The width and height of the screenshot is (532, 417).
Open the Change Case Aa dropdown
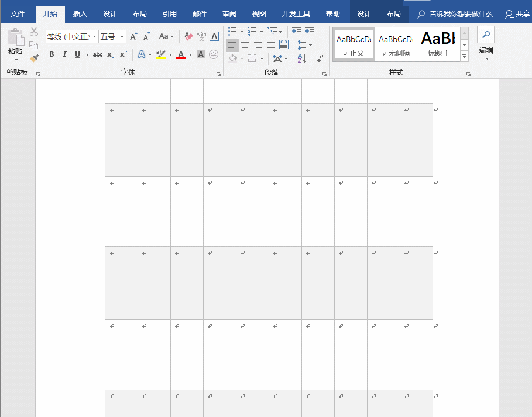[x=166, y=36]
